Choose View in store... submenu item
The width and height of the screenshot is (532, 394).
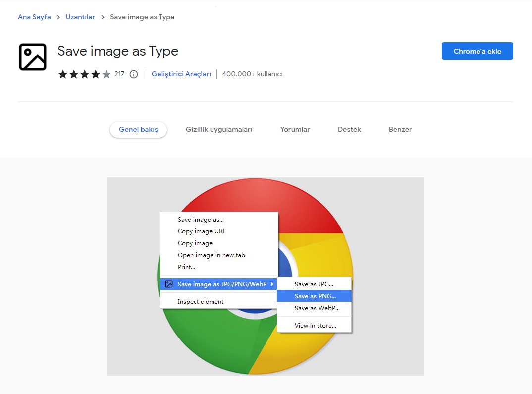tap(314, 326)
